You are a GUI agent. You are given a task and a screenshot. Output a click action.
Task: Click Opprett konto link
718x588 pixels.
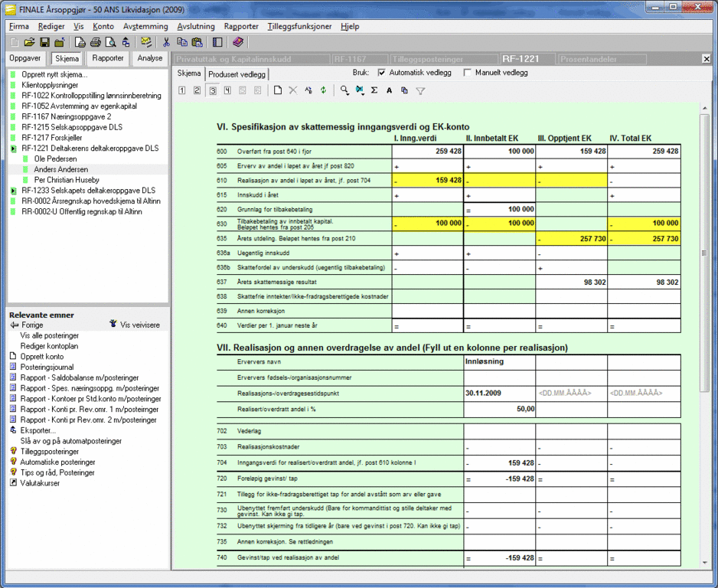pos(41,357)
